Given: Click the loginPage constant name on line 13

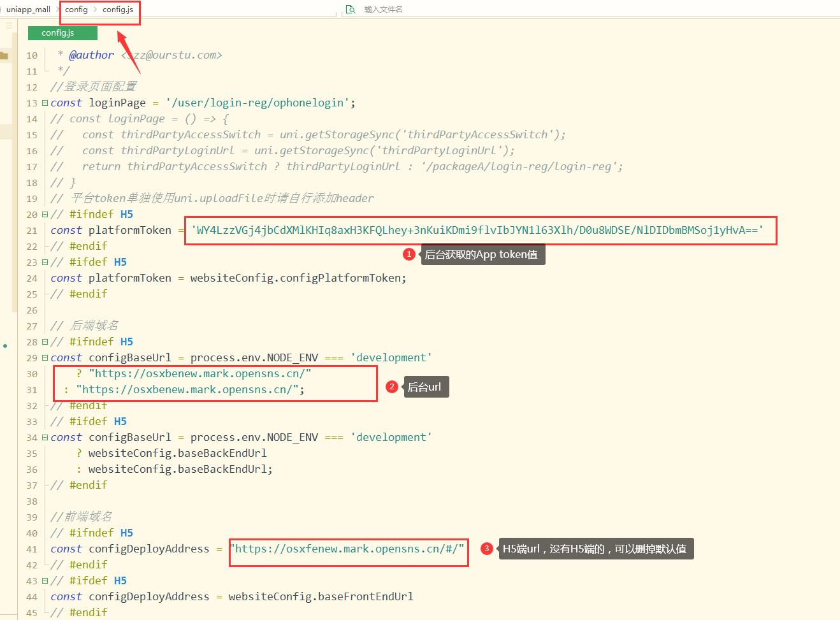Looking at the screenshot, I should click(117, 103).
